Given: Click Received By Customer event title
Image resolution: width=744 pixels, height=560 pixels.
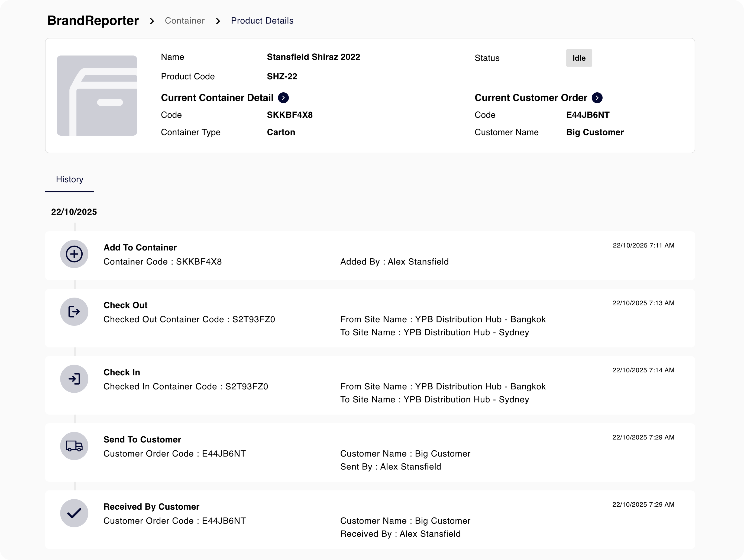Looking at the screenshot, I should [x=151, y=507].
